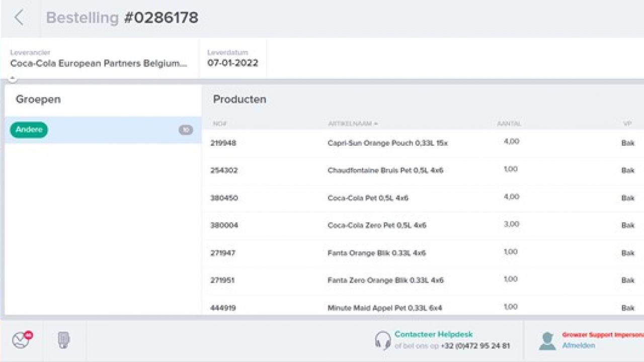Open the notifications icon with red badge

click(21, 340)
